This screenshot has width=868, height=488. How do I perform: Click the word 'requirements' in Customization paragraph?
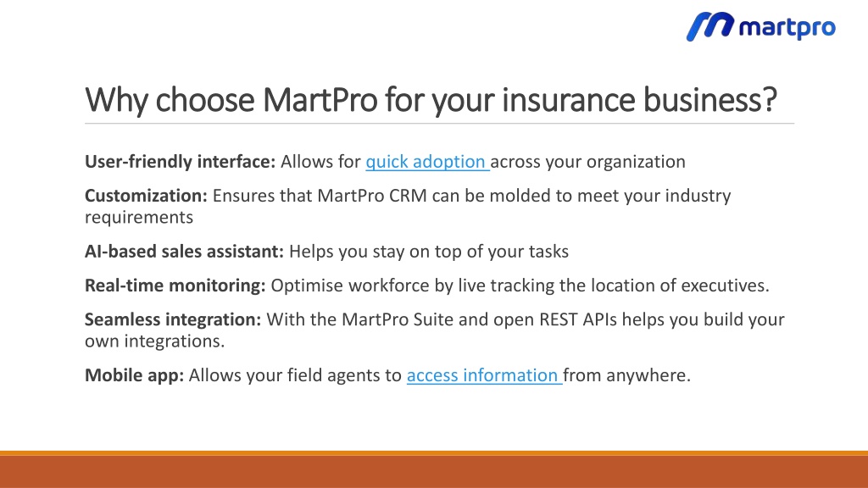(x=139, y=218)
